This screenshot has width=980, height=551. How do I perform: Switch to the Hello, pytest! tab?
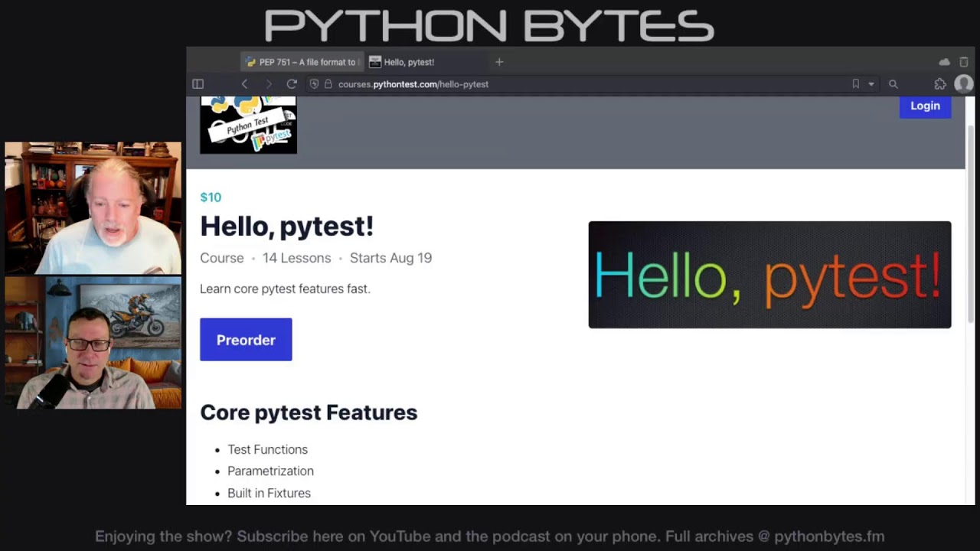pyautogui.click(x=426, y=62)
